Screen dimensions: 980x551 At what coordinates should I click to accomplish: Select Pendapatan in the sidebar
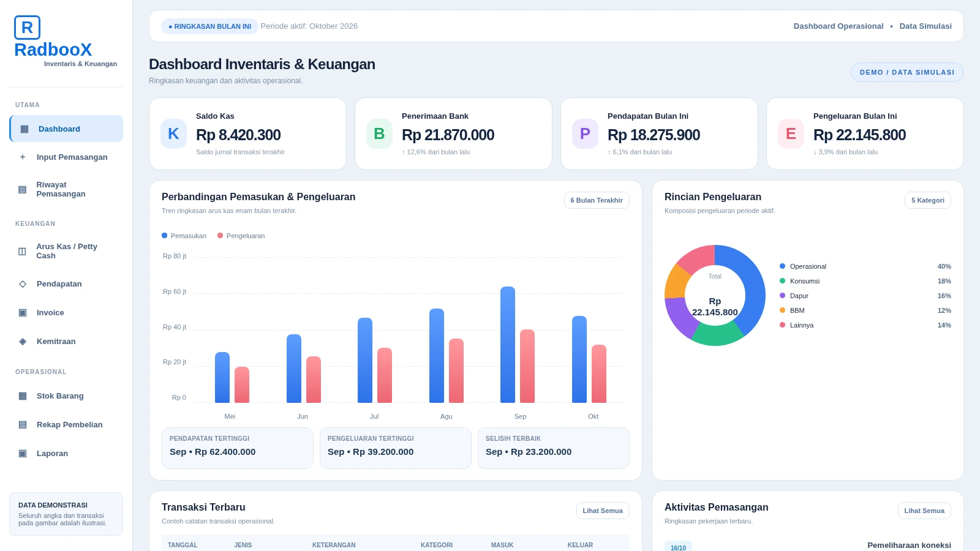tap(66, 283)
